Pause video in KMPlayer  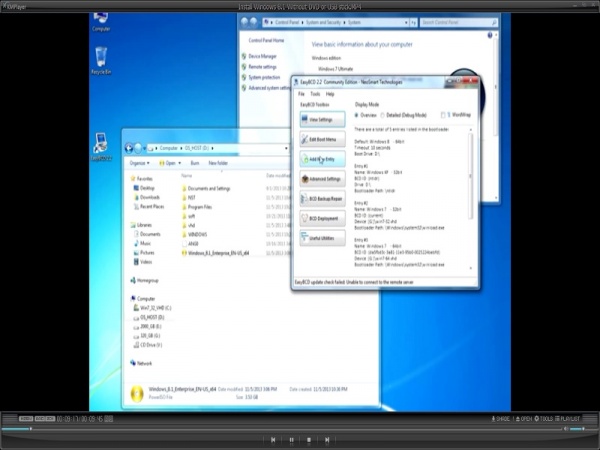coord(291,440)
